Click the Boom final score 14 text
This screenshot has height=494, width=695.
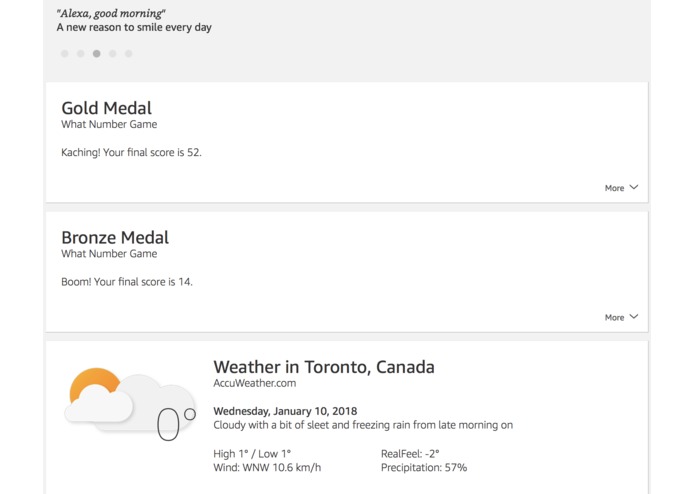point(127,282)
